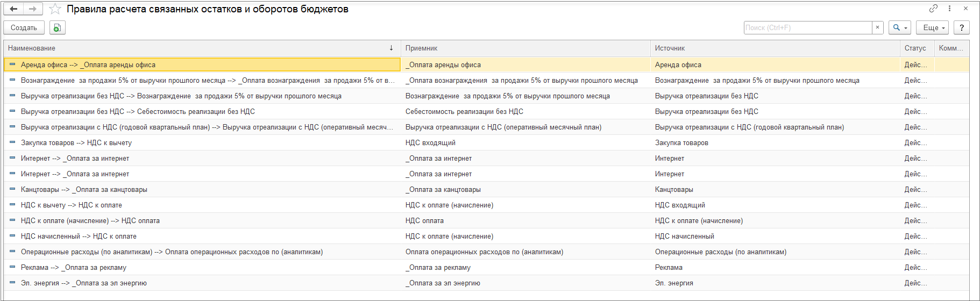
Task: Add this page to favorites with the star
Action: (55, 9)
